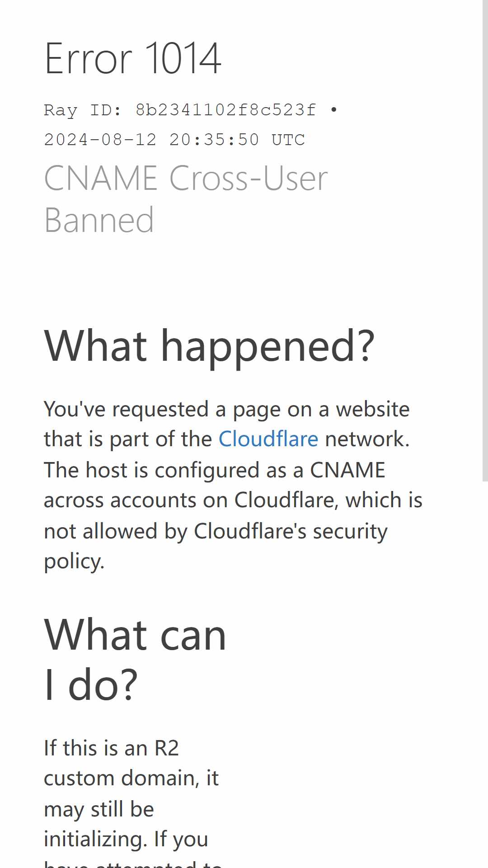Image resolution: width=488 pixels, height=868 pixels.
Task: Click the initializing. If you text line
Action: click(126, 839)
